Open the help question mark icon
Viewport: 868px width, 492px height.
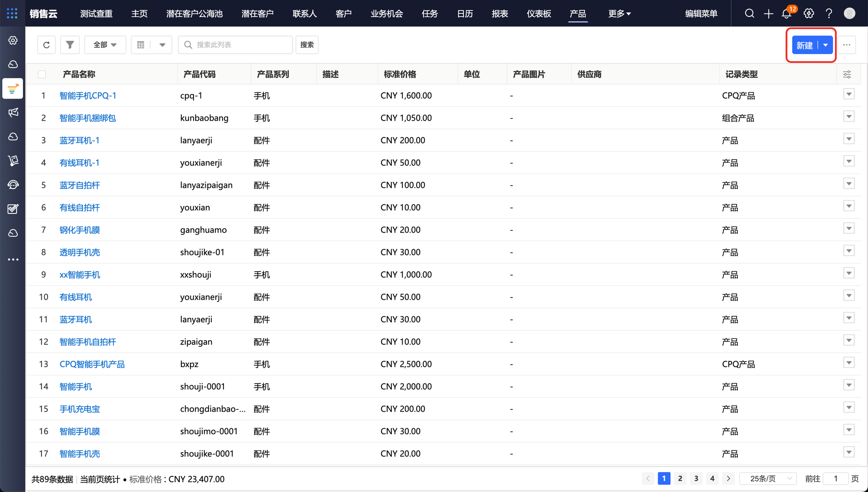point(829,13)
